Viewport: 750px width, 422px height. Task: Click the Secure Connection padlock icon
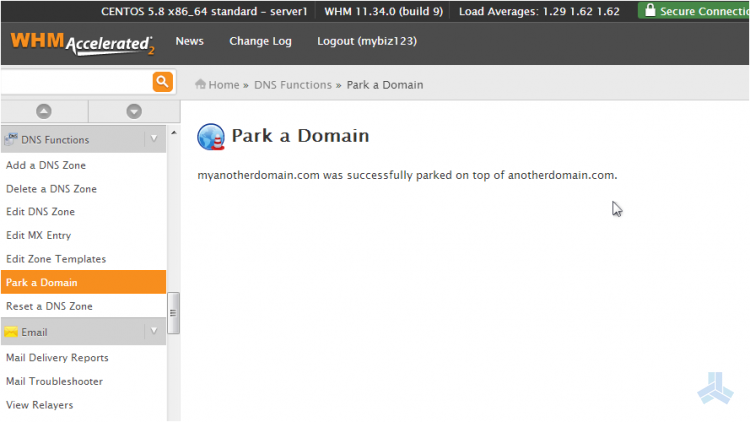point(650,10)
